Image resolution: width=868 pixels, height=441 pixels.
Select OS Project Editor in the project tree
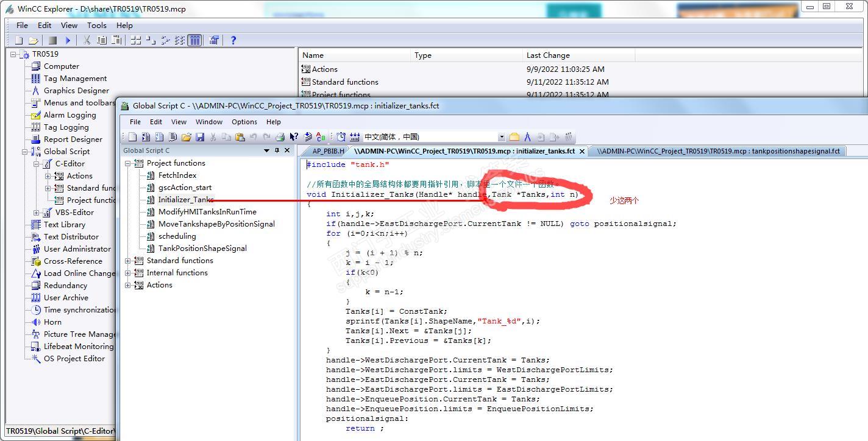point(74,359)
